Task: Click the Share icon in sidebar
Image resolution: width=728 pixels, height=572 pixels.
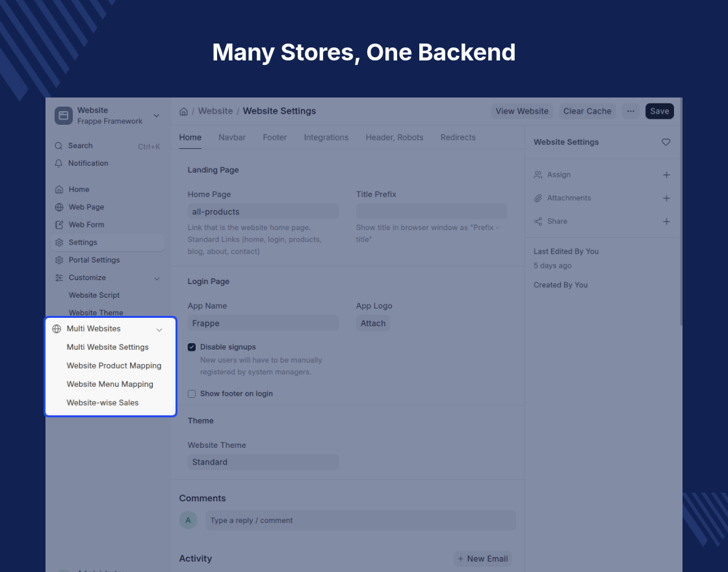Action: [x=538, y=222]
